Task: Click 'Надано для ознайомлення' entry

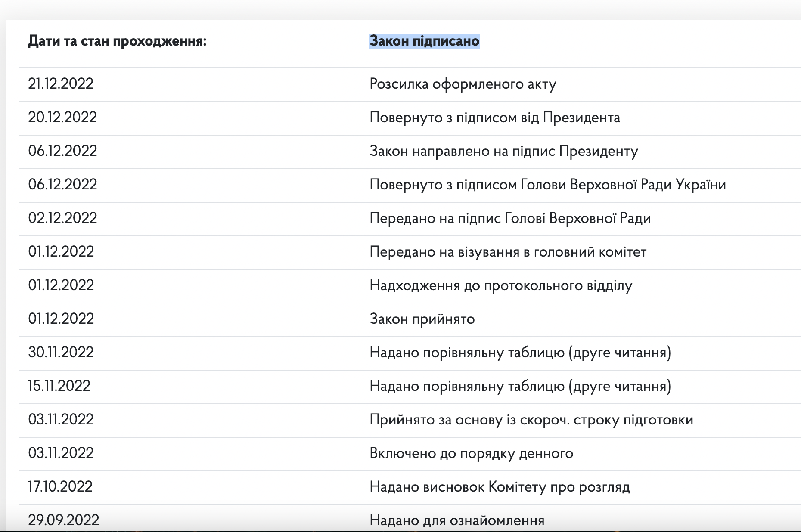Action: 457,520
